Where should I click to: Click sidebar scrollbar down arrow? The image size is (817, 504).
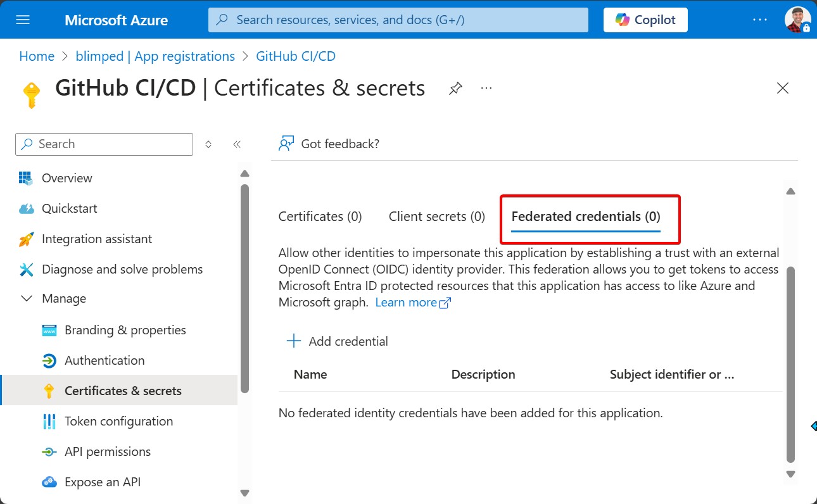pyautogui.click(x=245, y=493)
